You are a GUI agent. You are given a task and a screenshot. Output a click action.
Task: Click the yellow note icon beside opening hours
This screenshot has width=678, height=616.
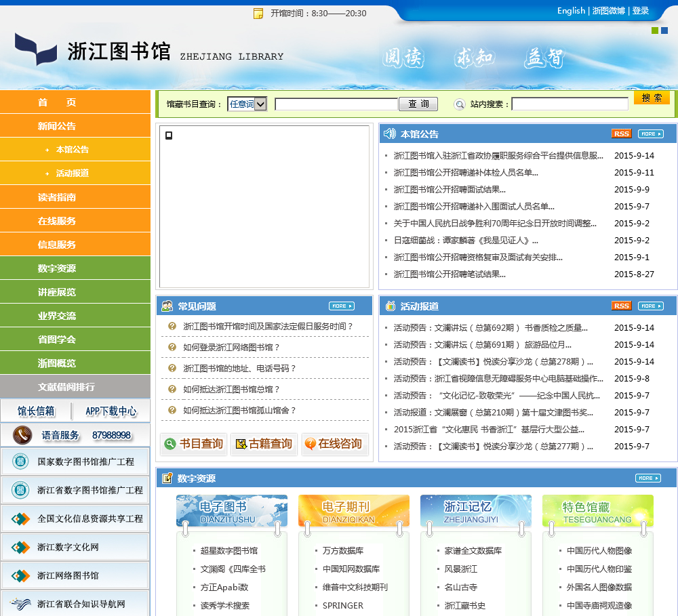coord(258,14)
